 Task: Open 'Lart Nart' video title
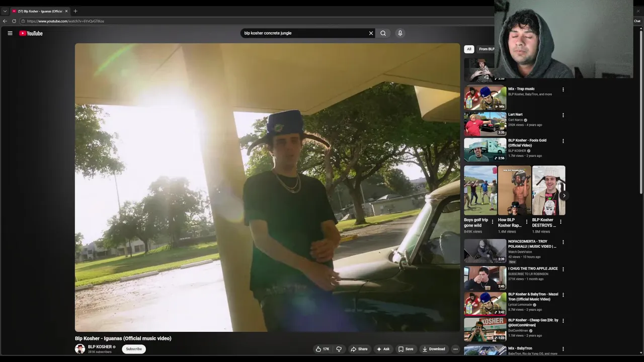tap(515, 115)
